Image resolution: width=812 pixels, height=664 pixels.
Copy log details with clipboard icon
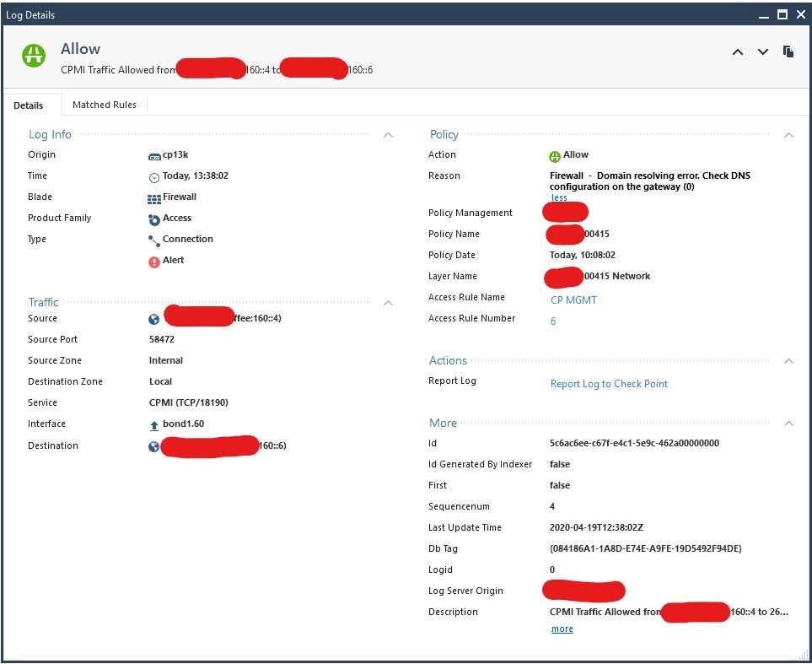(788, 52)
